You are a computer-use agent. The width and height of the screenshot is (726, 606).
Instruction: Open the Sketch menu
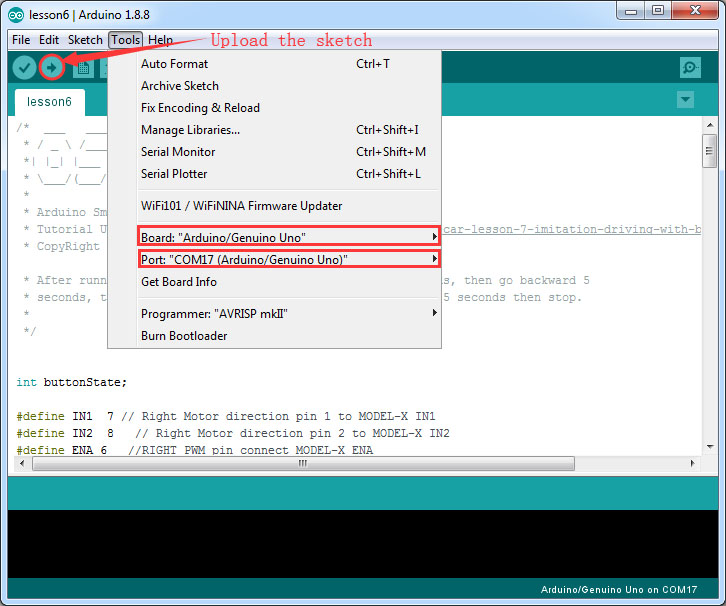point(85,40)
